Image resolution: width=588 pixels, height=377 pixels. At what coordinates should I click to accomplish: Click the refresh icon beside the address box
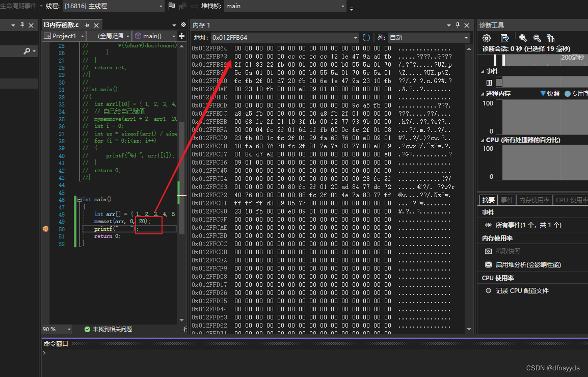tap(366, 38)
